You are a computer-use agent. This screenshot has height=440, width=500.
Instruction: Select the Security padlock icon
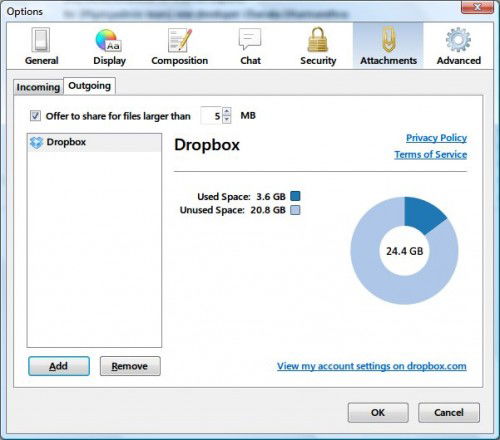[318, 39]
